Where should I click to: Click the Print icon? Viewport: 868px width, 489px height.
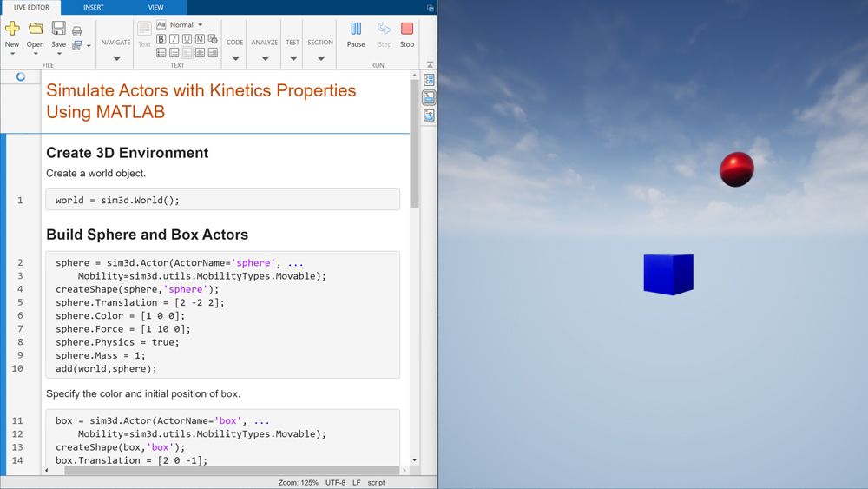[x=76, y=31]
